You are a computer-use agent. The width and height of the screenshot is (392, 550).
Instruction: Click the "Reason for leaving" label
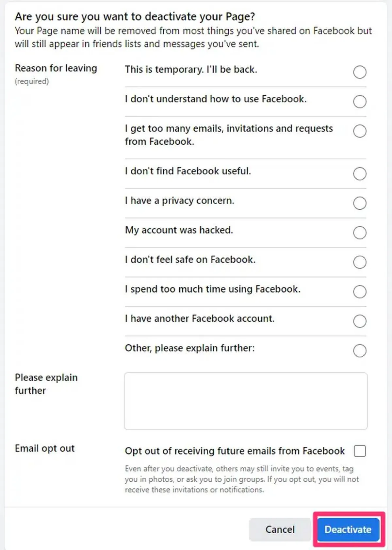tap(56, 69)
